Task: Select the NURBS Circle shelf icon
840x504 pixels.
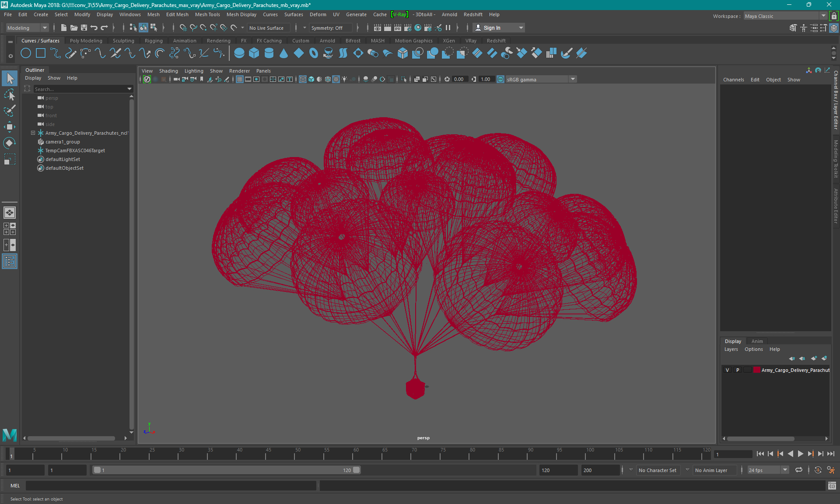Action: click(26, 53)
